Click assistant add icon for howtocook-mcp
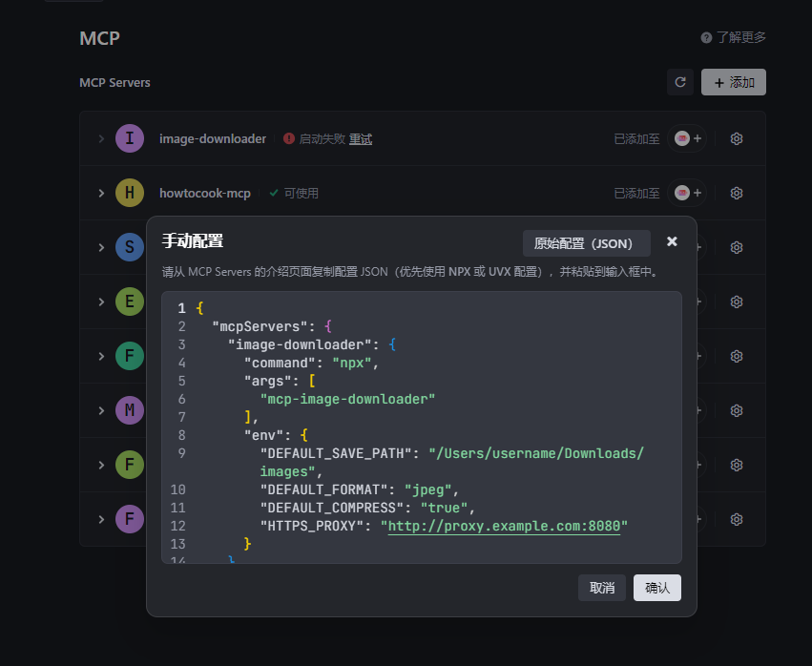The height and width of the screenshot is (666, 812). pos(688,193)
